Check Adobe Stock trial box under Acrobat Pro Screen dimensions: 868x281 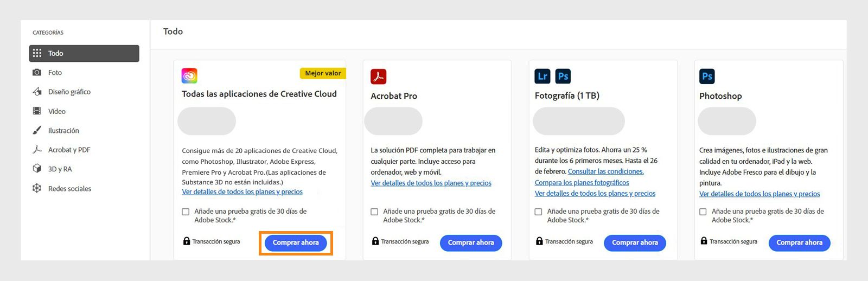point(374,212)
